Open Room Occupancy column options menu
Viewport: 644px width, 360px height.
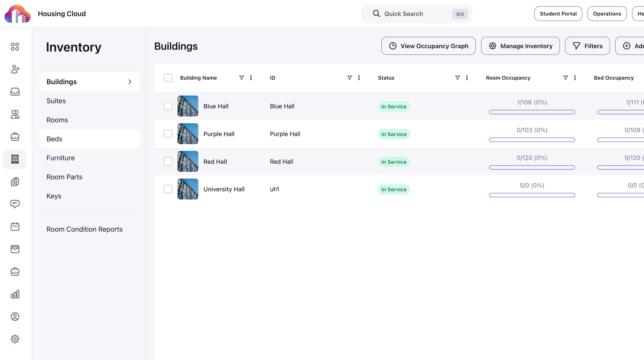point(575,78)
